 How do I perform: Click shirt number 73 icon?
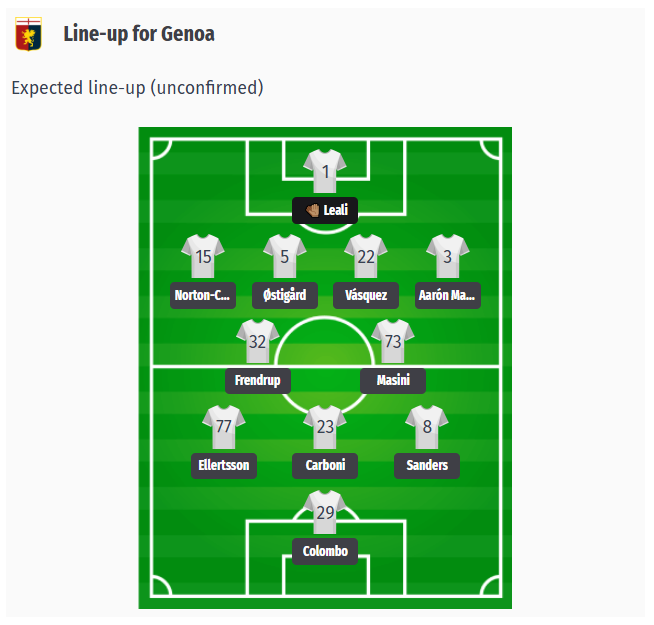click(393, 341)
